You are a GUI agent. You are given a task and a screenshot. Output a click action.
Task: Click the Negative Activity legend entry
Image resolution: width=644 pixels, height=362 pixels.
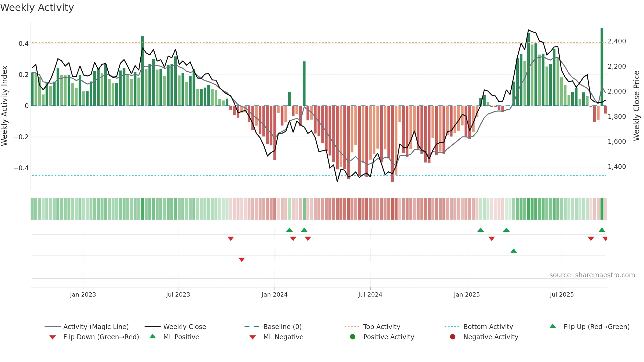(484, 337)
